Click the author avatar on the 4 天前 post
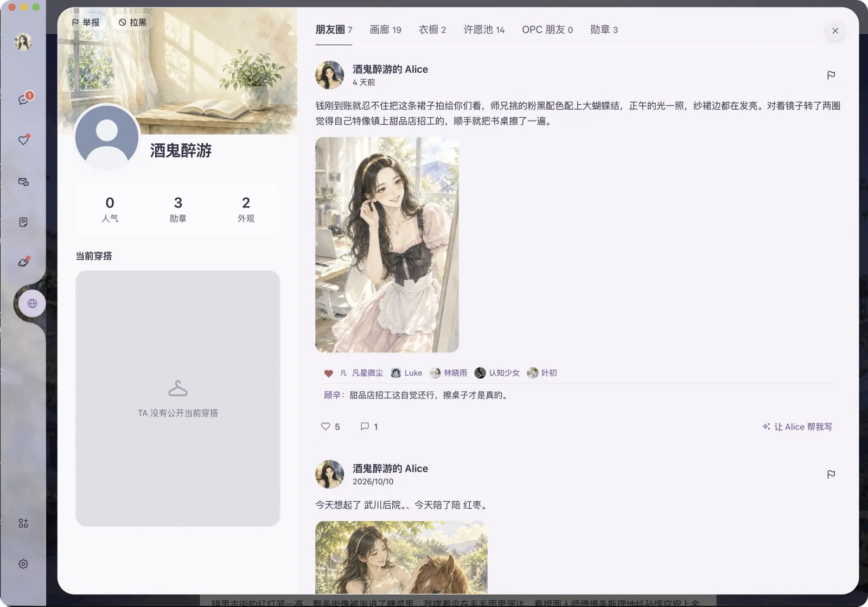The width and height of the screenshot is (868, 607). coord(330,75)
